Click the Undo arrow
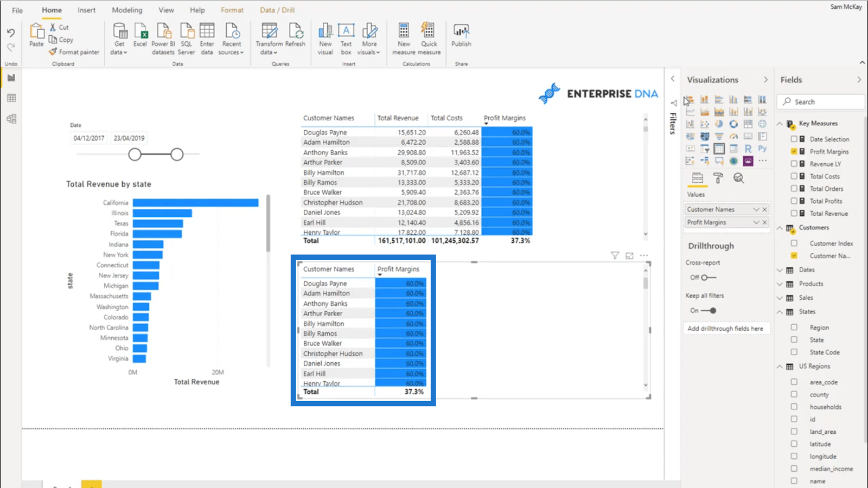The width and height of the screenshot is (868, 488). 11,33
